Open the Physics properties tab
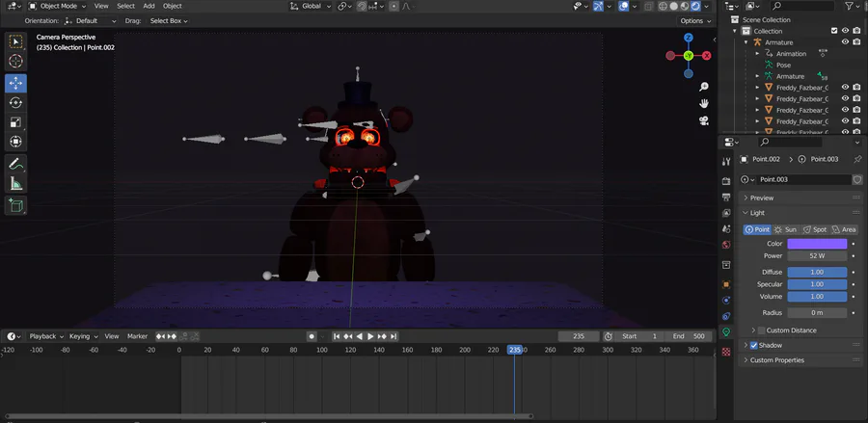 [726, 301]
